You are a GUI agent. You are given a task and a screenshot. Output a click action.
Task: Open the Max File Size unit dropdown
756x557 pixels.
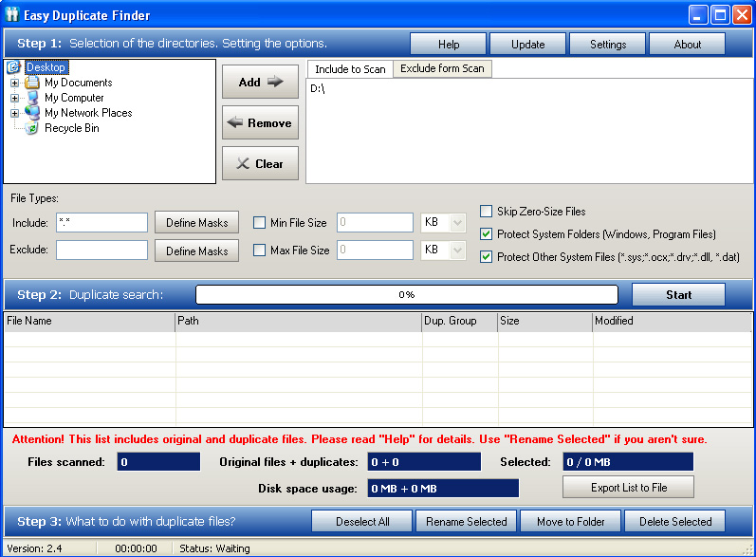(x=457, y=251)
